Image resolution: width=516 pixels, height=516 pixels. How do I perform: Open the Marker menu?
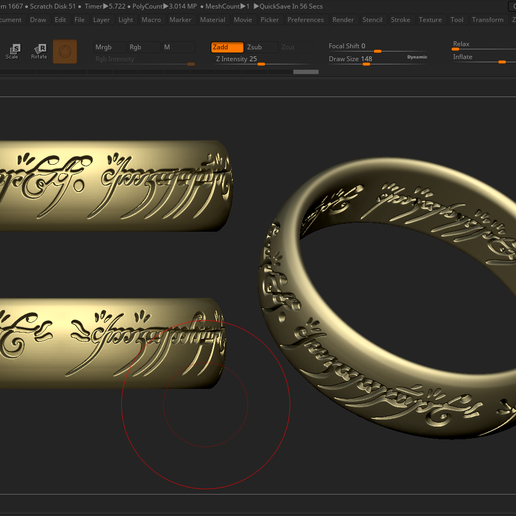tap(180, 20)
